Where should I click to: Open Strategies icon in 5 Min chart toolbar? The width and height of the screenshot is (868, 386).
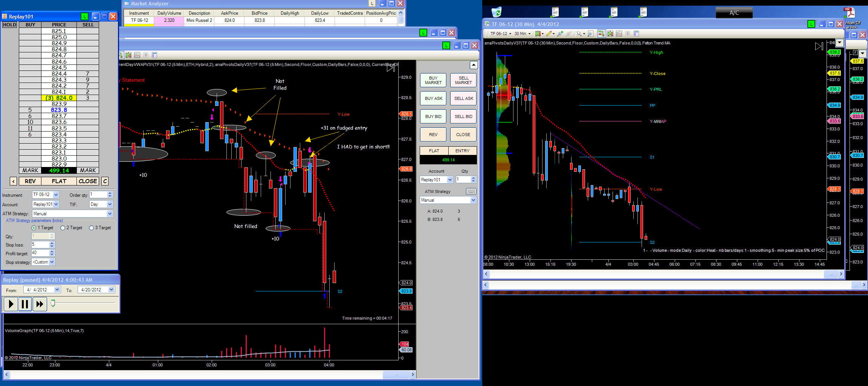point(146,55)
